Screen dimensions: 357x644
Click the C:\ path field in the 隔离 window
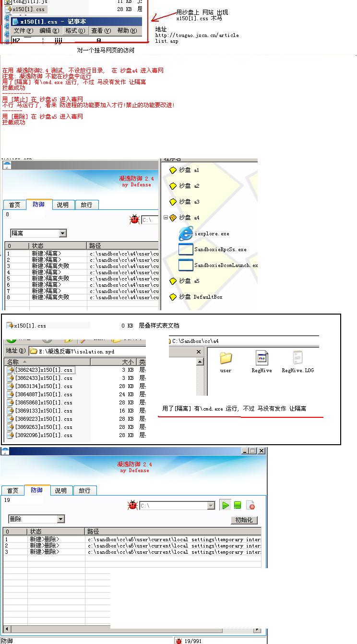tap(150, 220)
